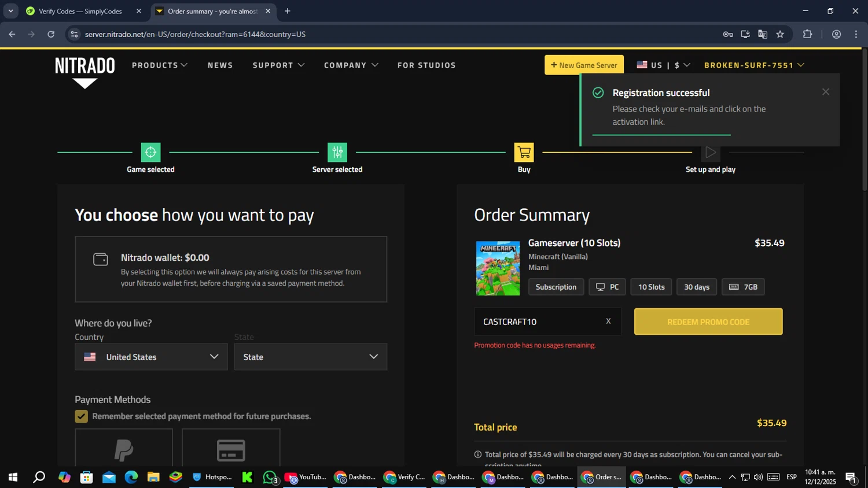The width and height of the screenshot is (868, 488).
Task: Click Redeem Promo Code button
Action: [x=708, y=321]
